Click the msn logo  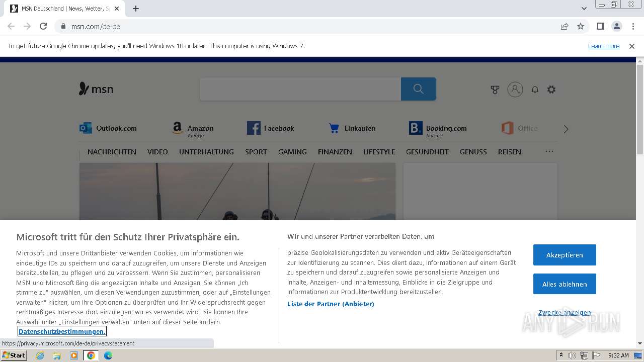tap(96, 89)
